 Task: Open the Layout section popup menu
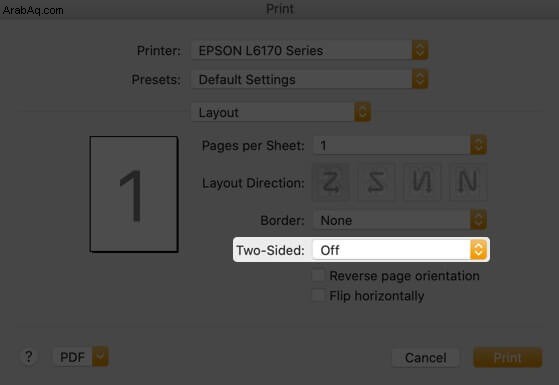[x=281, y=112]
